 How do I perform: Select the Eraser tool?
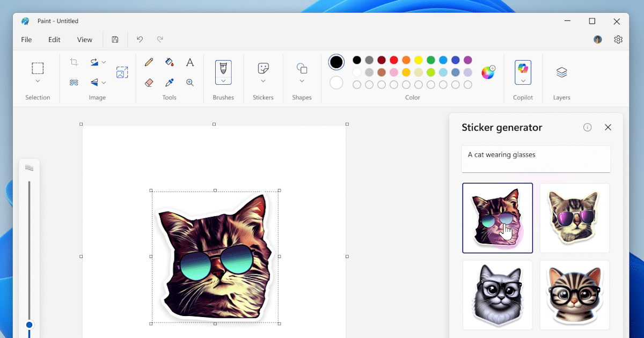pos(149,83)
